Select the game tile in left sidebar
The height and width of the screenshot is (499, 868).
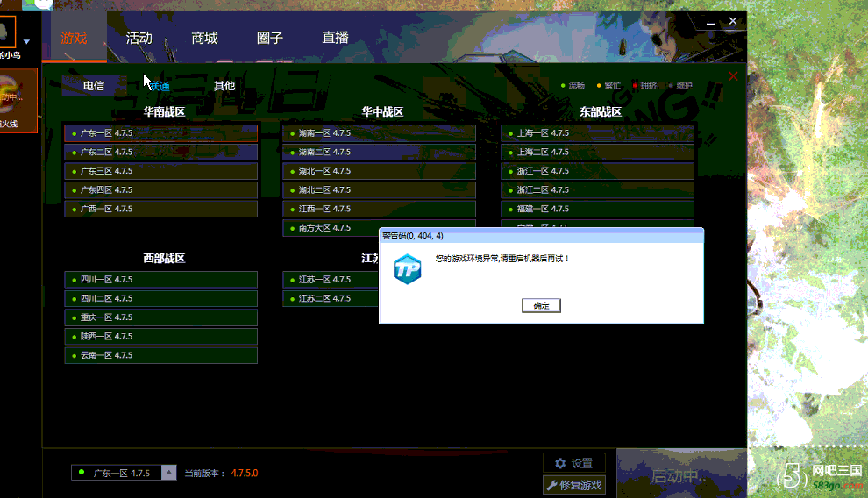18,100
